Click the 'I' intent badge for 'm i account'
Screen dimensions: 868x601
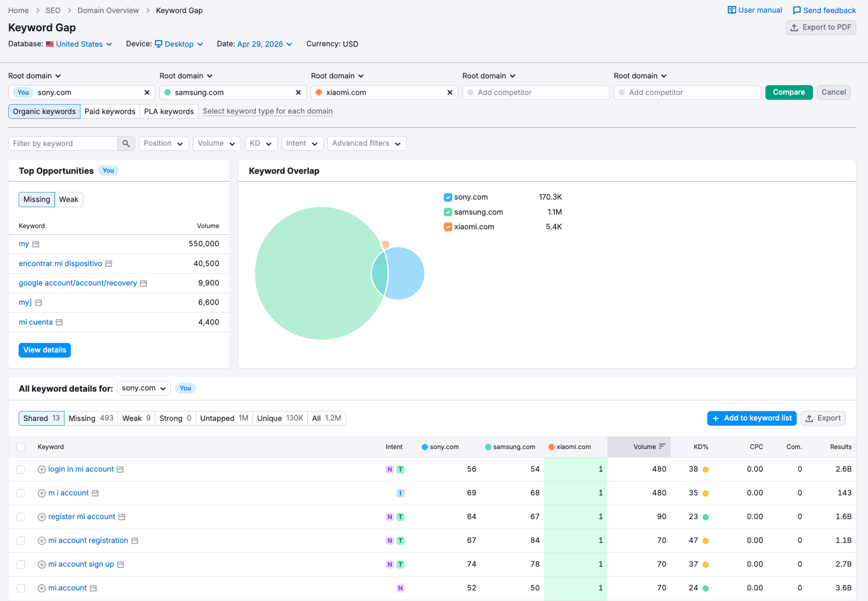coord(401,493)
